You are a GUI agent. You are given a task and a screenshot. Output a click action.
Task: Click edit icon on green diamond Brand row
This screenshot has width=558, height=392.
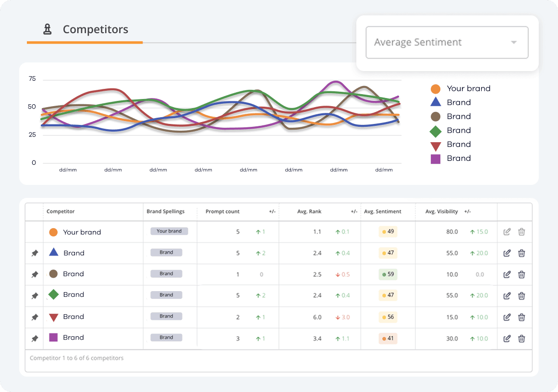[x=507, y=295]
